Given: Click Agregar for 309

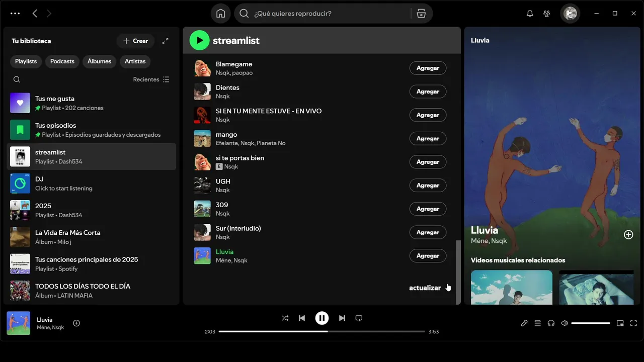Looking at the screenshot, I should [428, 209].
